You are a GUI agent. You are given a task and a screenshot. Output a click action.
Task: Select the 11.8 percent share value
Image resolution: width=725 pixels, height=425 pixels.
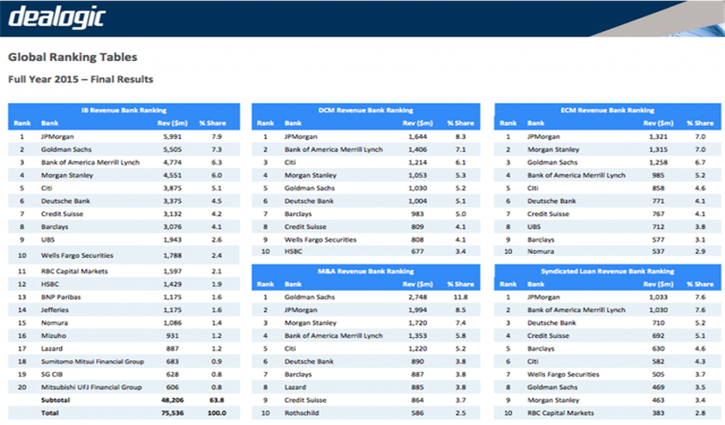[461, 297]
